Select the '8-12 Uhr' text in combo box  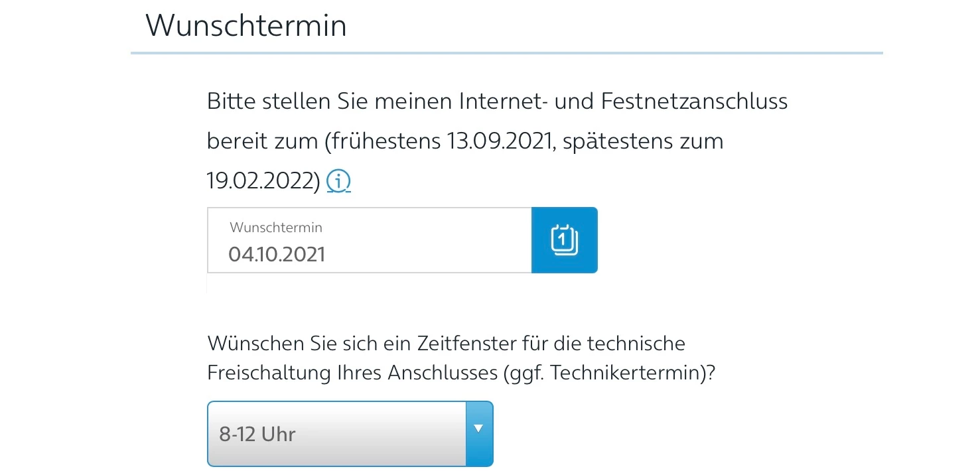pos(257,435)
